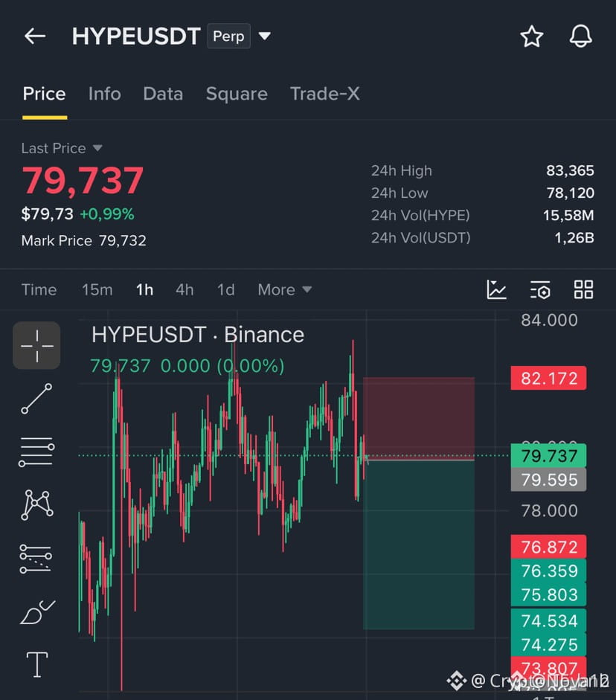The height and width of the screenshot is (700, 616).
Task: Click the 76.872 red price label
Action: tap(548, 547)
